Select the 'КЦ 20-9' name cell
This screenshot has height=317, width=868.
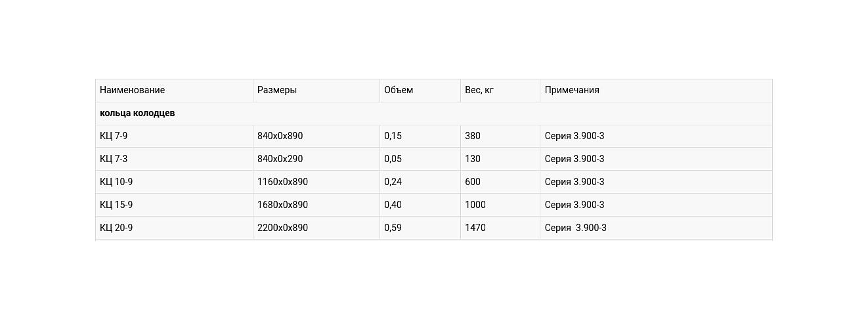(116, 228)
